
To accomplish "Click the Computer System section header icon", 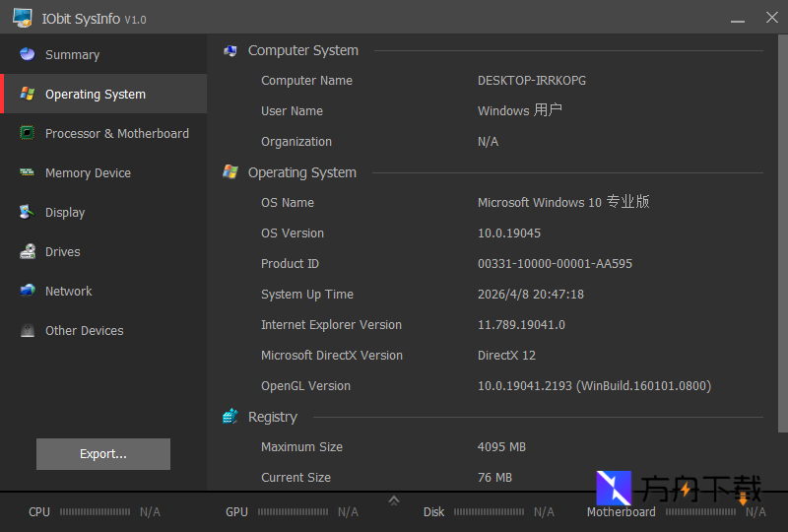I will tap(230, 50).
